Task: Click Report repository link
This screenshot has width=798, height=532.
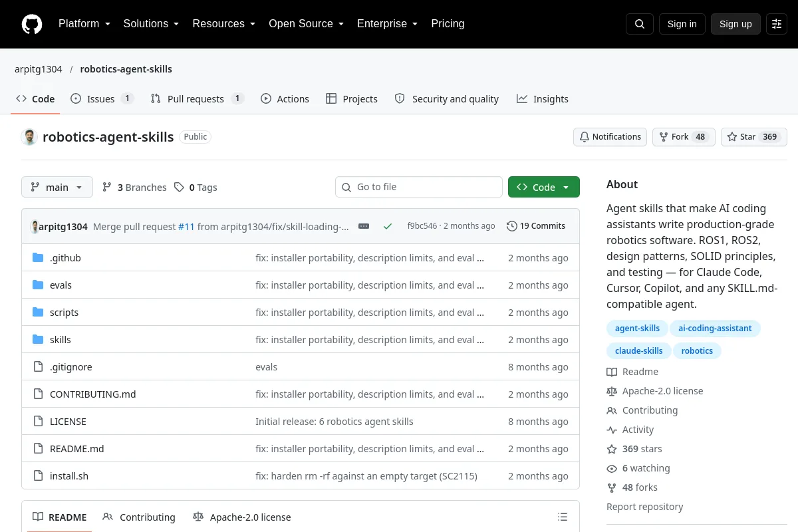Action: click(645, 507)
